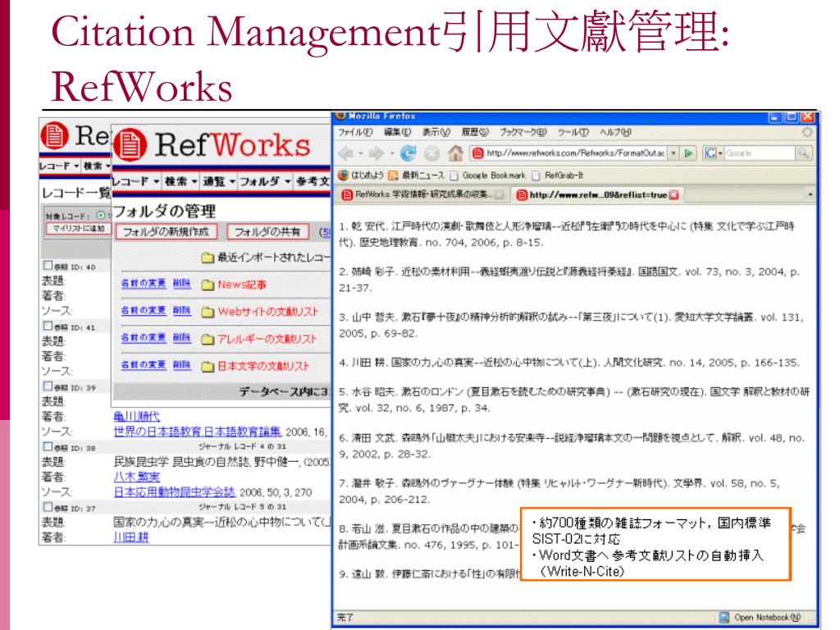Click the マイリストに追加 button
The width and height of the screenshot is (840, 630).
(x=78, y=229)
